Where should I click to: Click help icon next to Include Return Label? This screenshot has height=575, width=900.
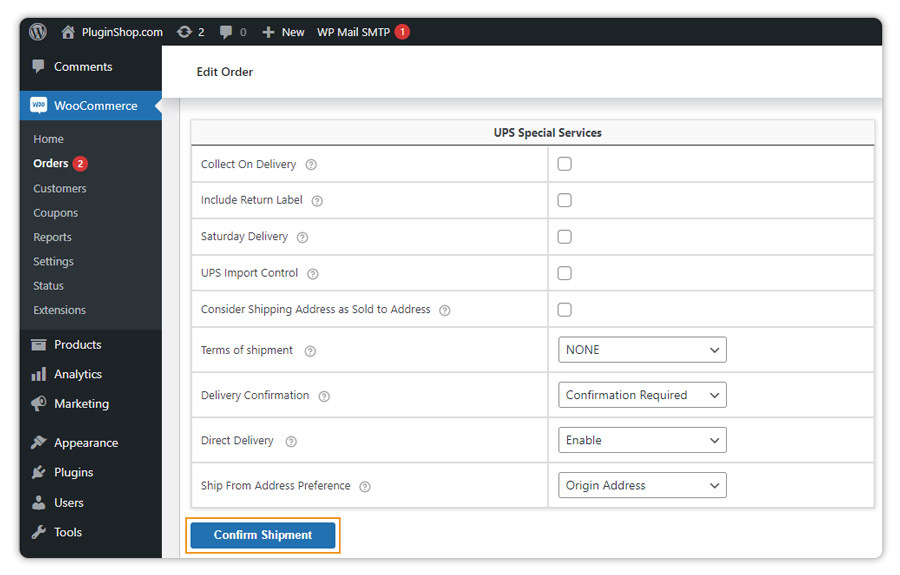317,201
